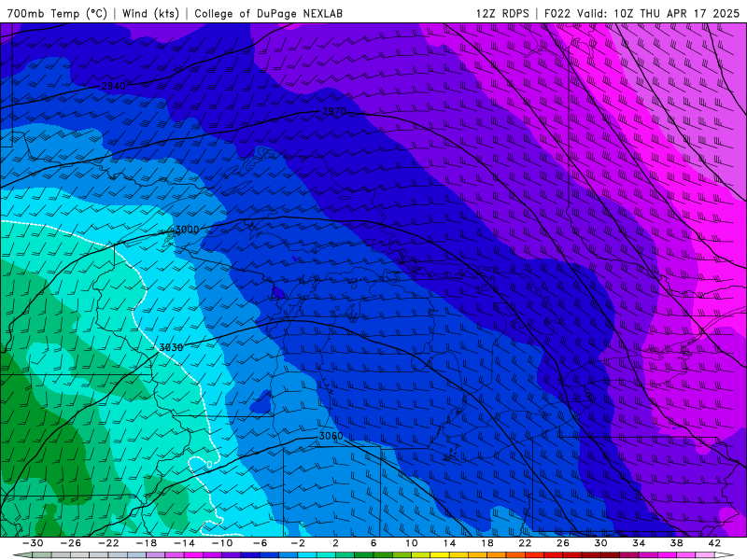Viewport: 747px width, 560px height.
Task: Click the 10 value on the color scale
Action: tap(411, 543)
